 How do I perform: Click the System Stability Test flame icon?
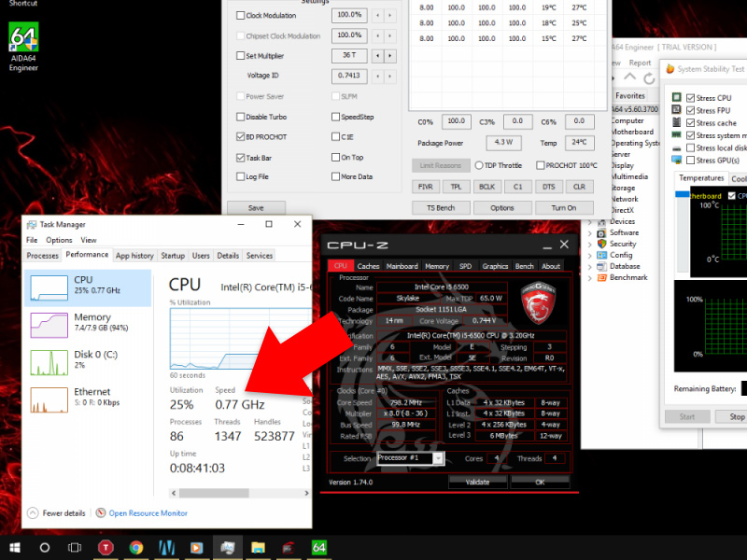[669, 69]
